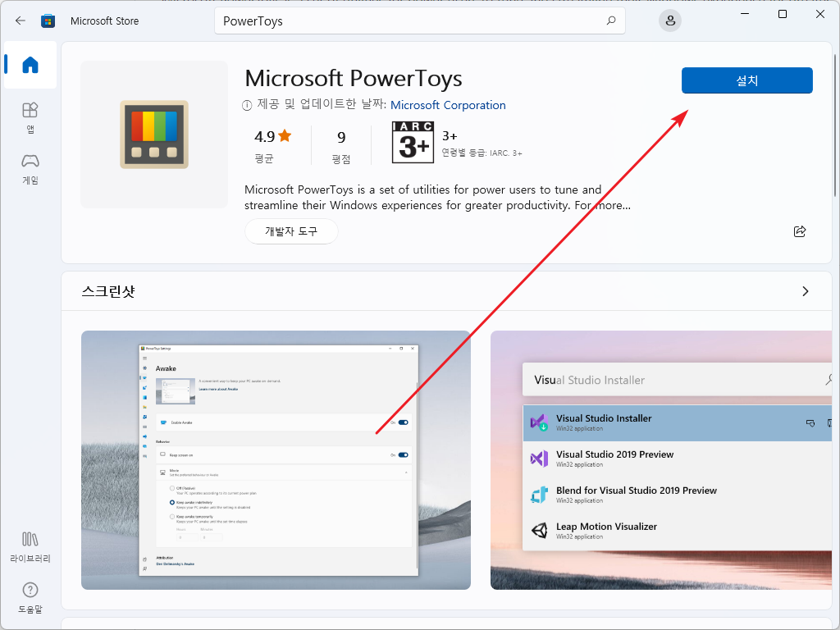Expand the 스크린샷 section chevron
The height and width of the screenshot is (630, 840).
[x=806, y=291]
